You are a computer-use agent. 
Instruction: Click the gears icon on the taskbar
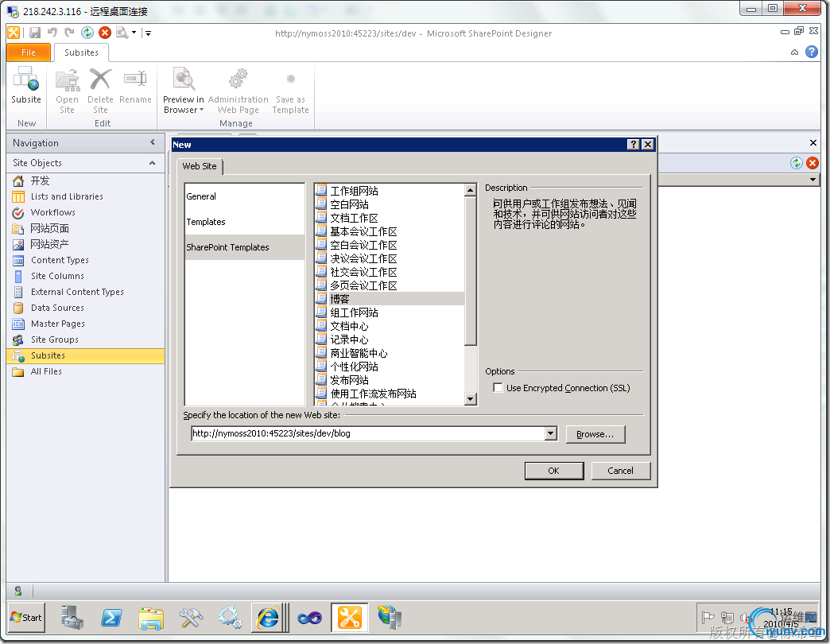pos(231,618)
